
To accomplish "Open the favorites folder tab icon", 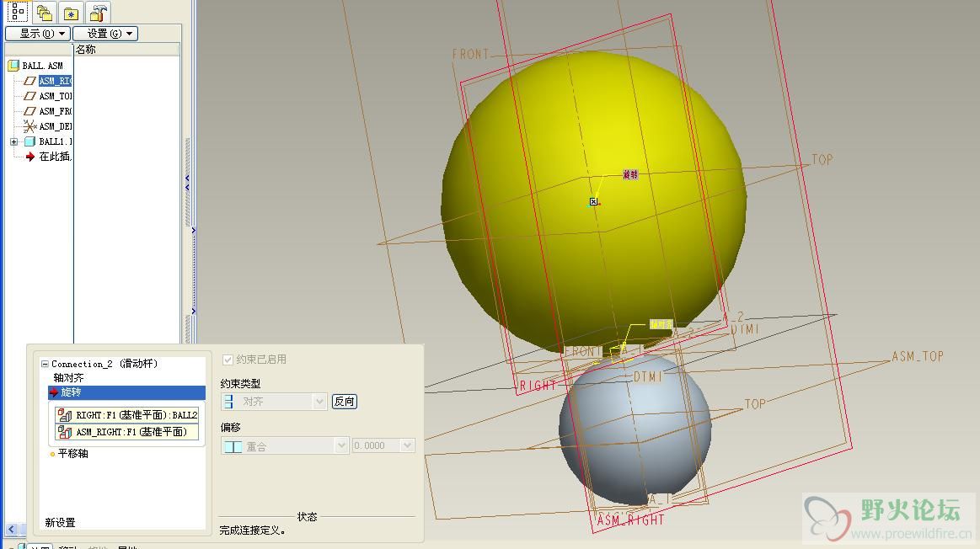I will (x=72, y=13).
